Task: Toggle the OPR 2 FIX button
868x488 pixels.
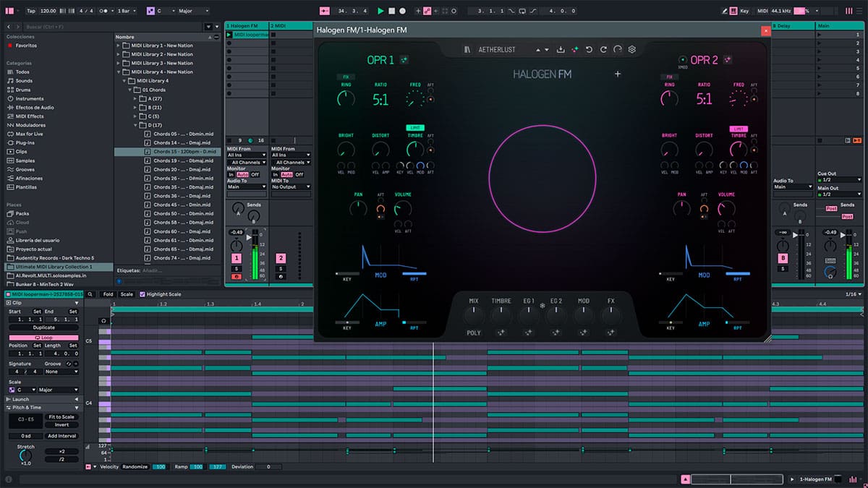Action: 670,77
